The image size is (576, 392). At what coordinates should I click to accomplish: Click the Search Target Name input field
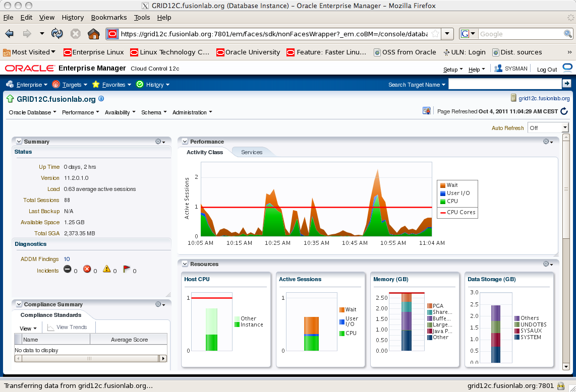tap(505, 84)
